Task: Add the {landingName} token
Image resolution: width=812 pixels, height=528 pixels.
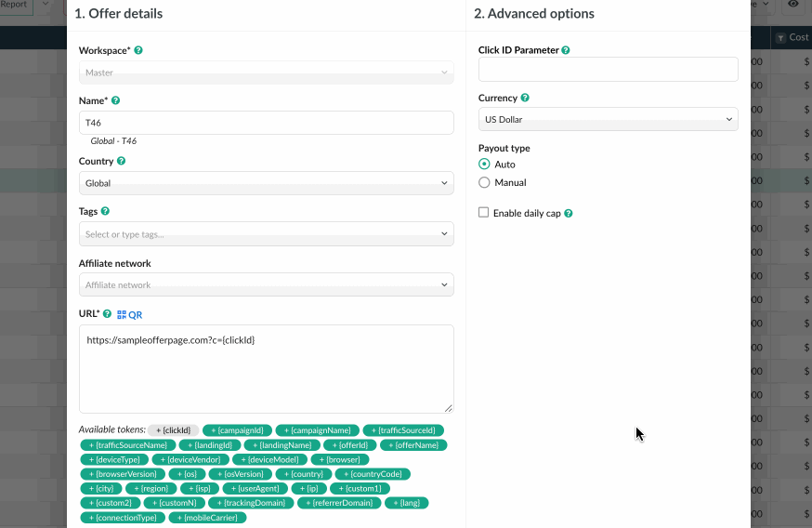Action: click(x=282, y=445)
